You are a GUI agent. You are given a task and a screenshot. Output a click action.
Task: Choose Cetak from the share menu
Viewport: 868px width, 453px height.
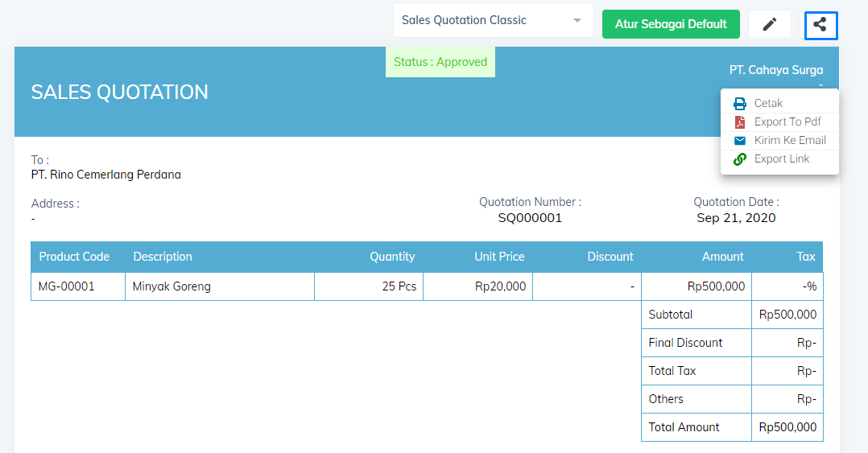coord(779,104)
